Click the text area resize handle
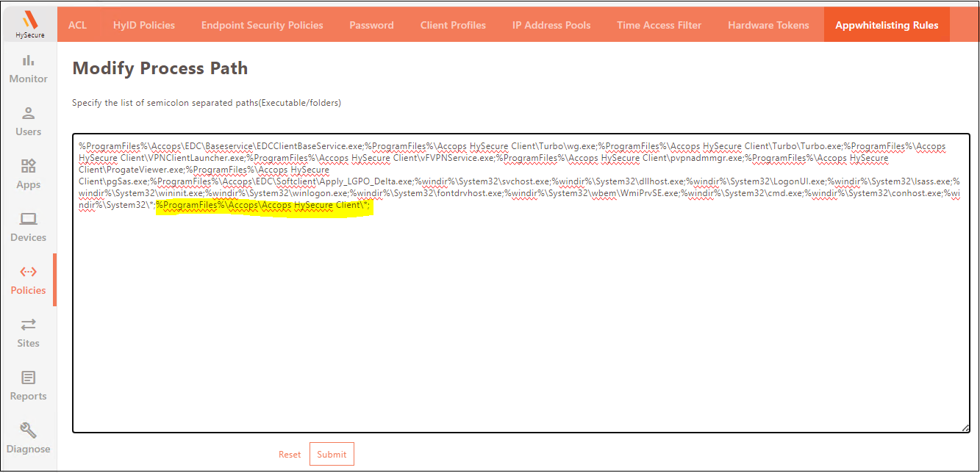Image resolution: width=980 pixels, height=473 pixels. coord(965,427)
